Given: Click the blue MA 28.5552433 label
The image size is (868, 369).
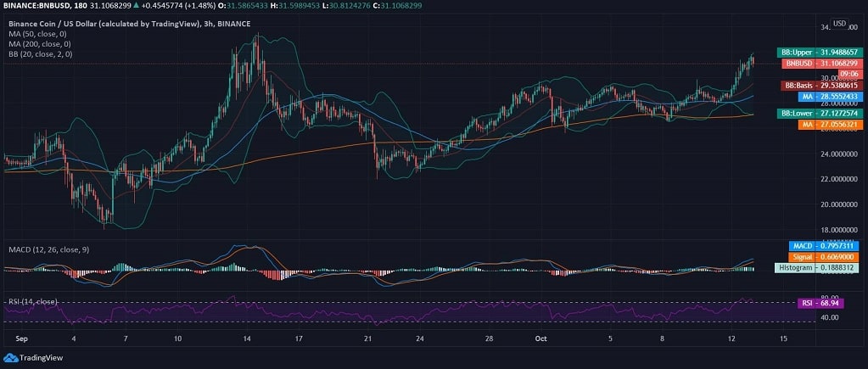Looking at the screenshot, I should pyautogui.click(x=831, y=97).
